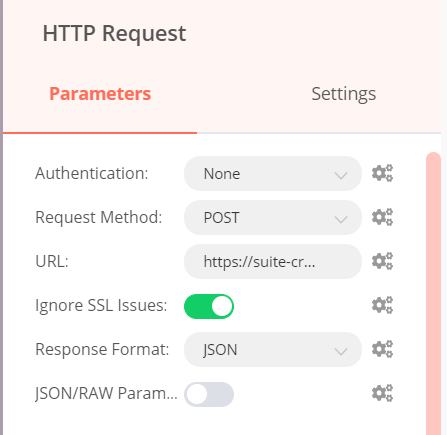Open gear options for JSON/RAW Parameters
The height and width of the screenshot is (435, 447).
pyautogui.click(x=382, y=393)
